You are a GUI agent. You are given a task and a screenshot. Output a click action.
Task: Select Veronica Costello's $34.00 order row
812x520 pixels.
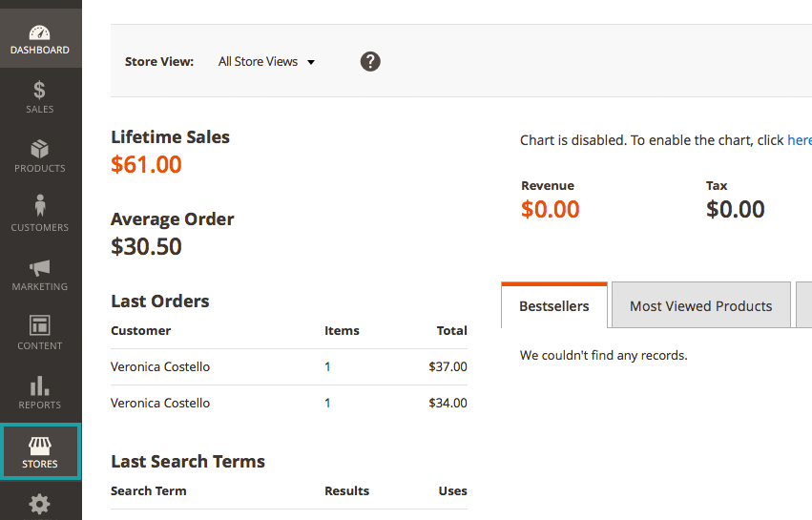tap(160, 403)
